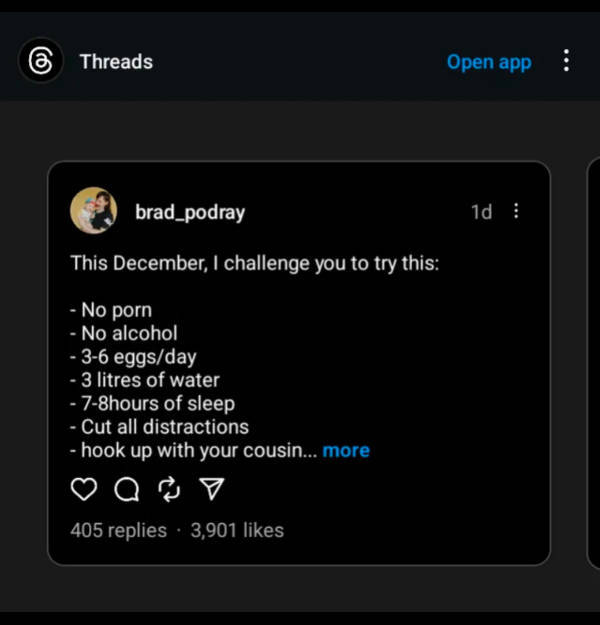The image size is (600, 625).
Task: Visit the brad_podray username link
Action: [x=190, y=212]
